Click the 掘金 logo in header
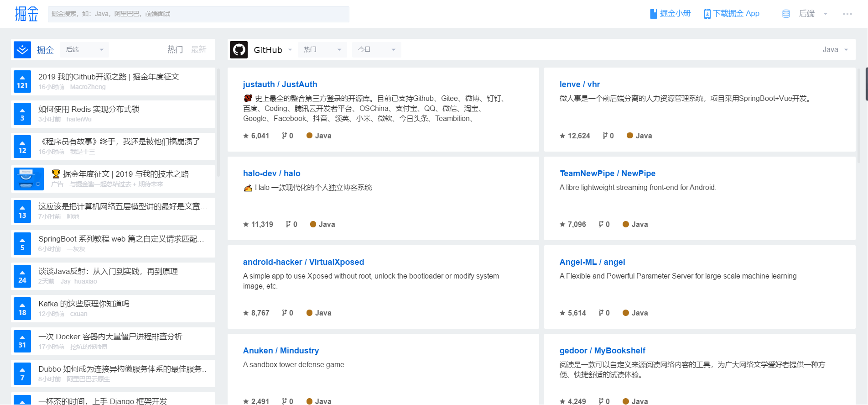Viewport: 868px width, 405px height. [x=26, y=14]
